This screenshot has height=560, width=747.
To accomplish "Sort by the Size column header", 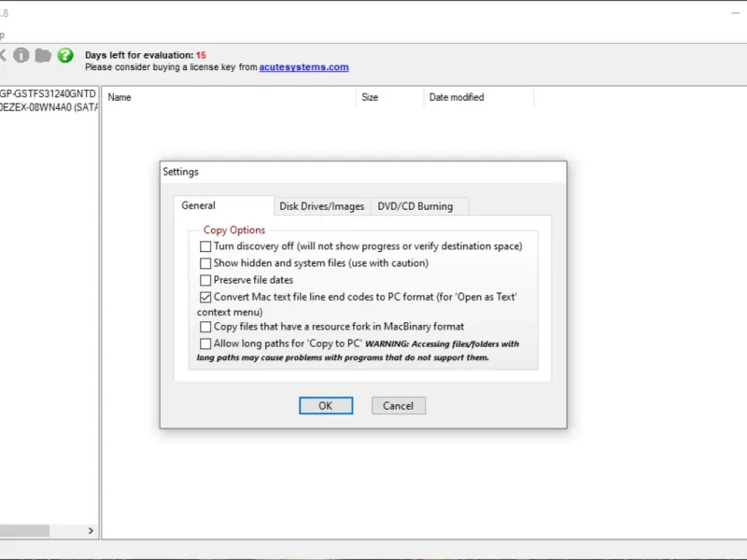I will pyautogui.click(x=389, y=97).
